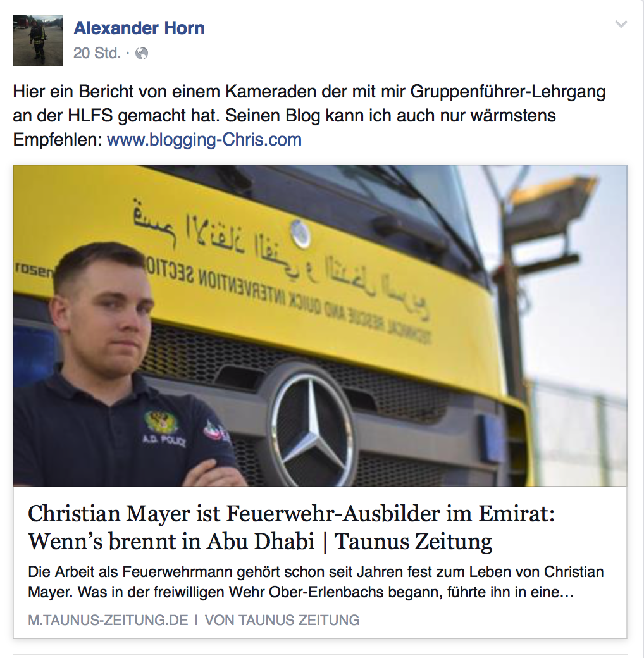This screenshot has height=658, width=644.
Task: Click the M.TAUNUS-ZEITUNG.DE source label
Action: click(x=108, y=620)
